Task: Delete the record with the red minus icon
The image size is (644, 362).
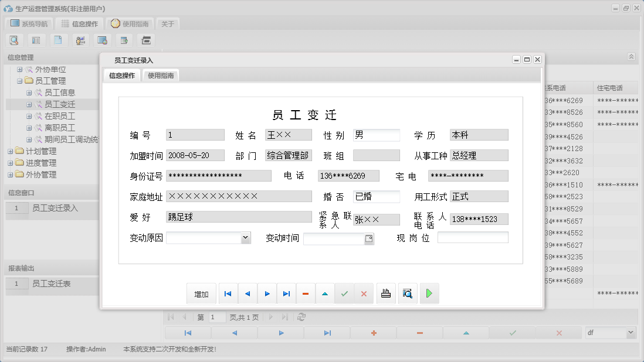Action: coord(306,293)
